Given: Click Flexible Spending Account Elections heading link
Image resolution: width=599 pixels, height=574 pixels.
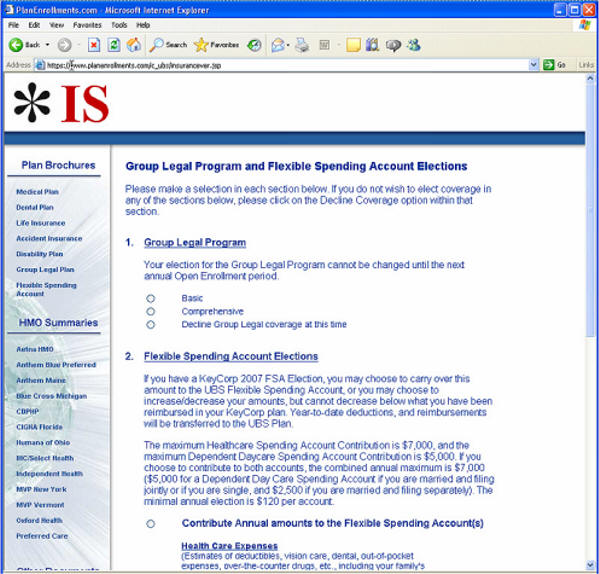Looking at the screenshot, I should tap(231, 356).
